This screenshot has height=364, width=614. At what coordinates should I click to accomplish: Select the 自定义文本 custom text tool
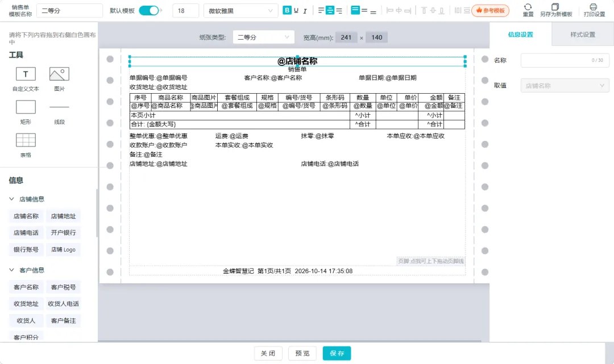click(x=26, y=80)
